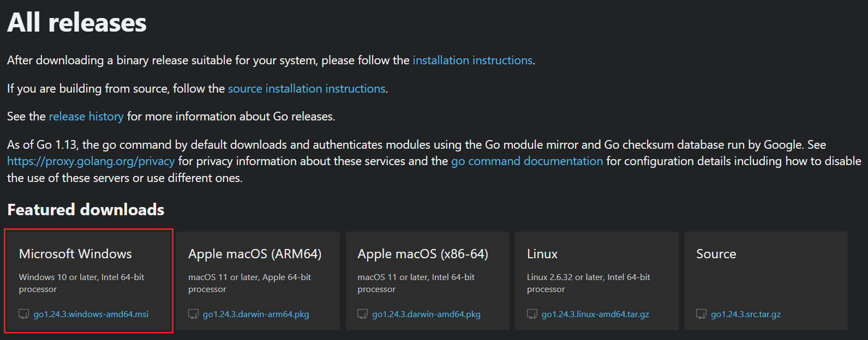Open the installation instructions link

click(x=472, y=60)
